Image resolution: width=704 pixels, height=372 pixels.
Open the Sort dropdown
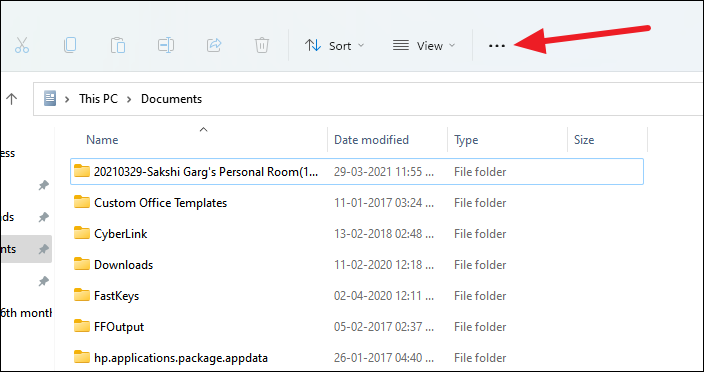pos(334,46)
